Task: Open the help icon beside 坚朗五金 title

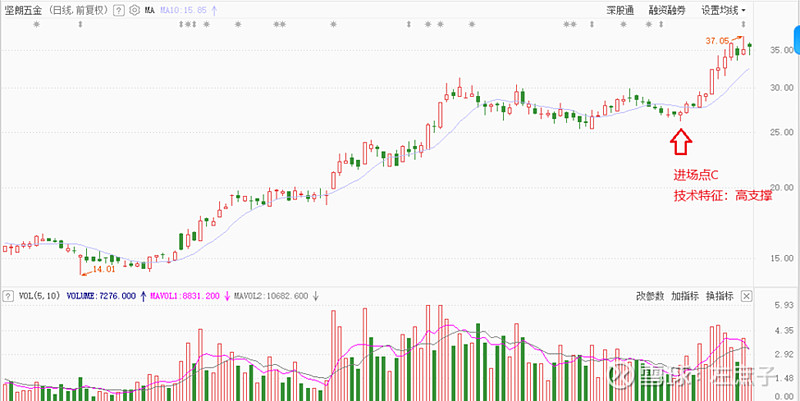Action: tap(118, 10)
